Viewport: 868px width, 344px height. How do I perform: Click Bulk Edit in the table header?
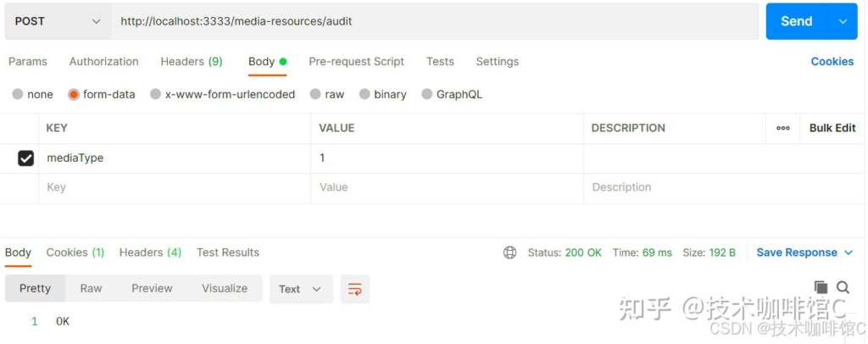tap(832, 128)
